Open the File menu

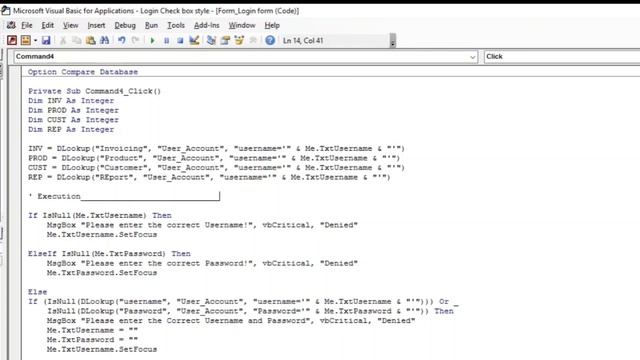(27, 25)
